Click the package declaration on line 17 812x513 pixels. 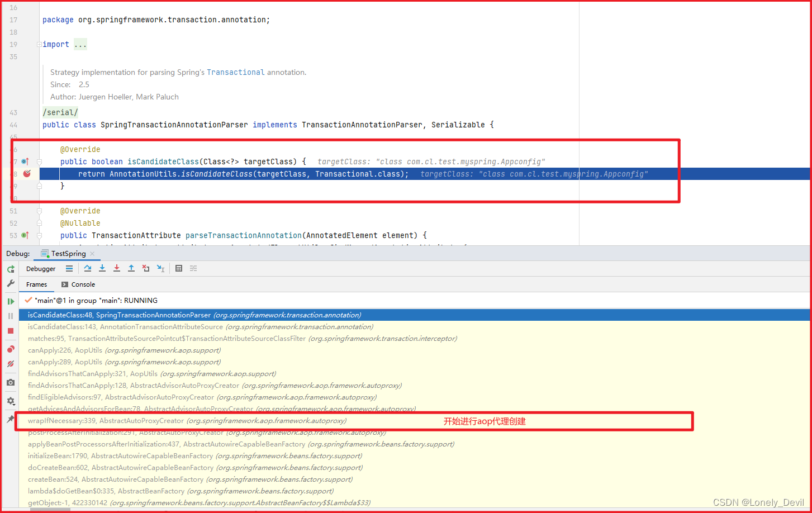pos(156,20)
